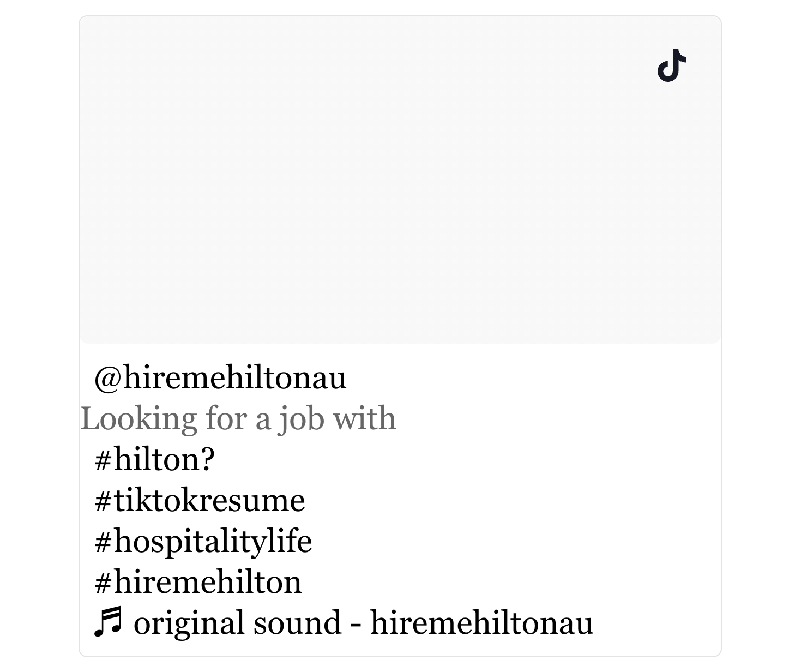Click the music note icon
The width and height of the screenshot is (807, 672).
pyautogui.click(x=107, y=623)
